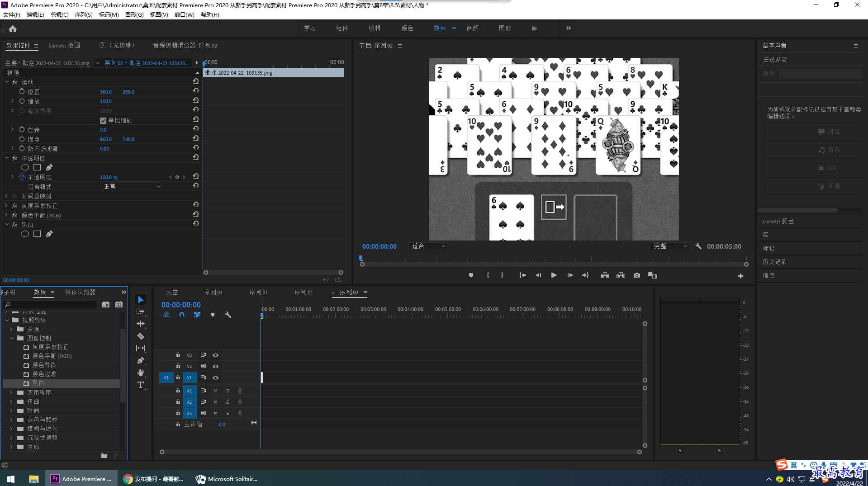Viewport: 868px width, 486px height.
Task: Open zoom level dropdown in program monitor
Action: point(428,246)
